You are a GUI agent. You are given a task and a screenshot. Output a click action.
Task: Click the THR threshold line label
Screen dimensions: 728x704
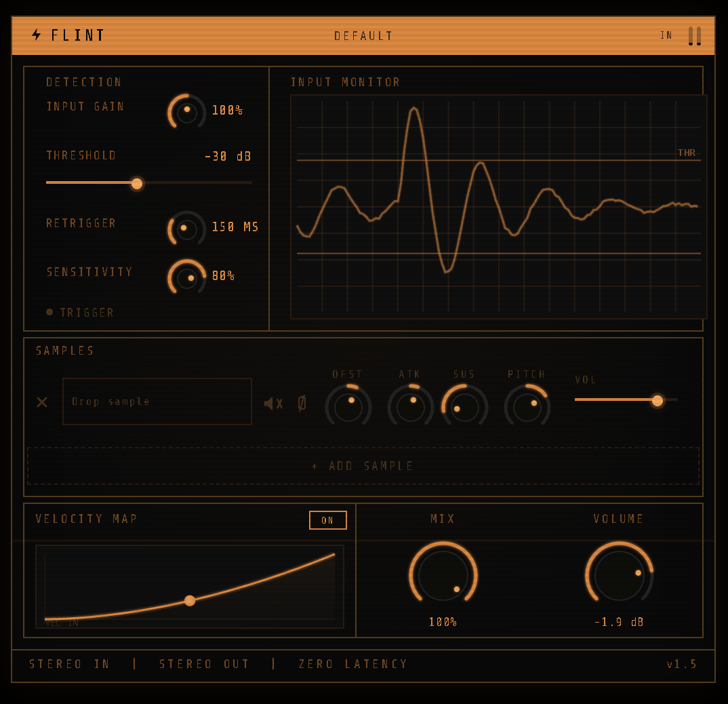tap(686, 153)
